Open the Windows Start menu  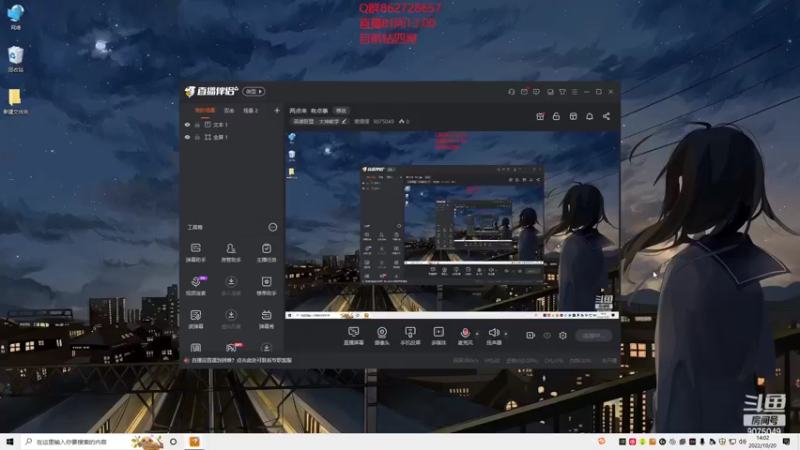tap(10, 441)
